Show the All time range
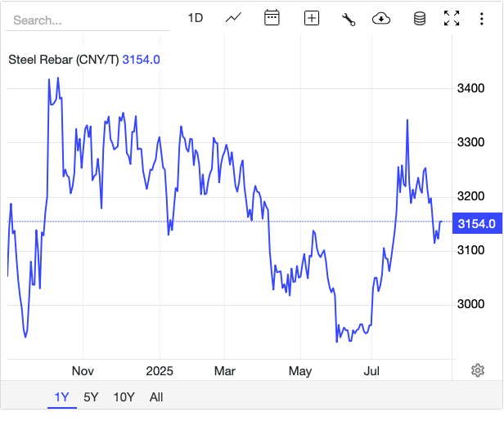This screenshot has height=421, width=504. click(x=156, y=397)
